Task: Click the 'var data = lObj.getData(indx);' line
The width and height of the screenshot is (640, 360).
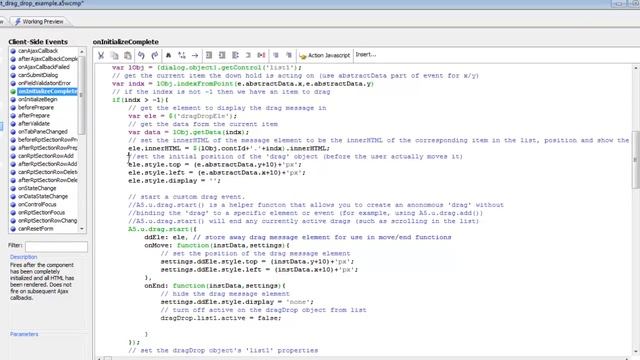Action: pyautogui.click(x=188, y=132)
